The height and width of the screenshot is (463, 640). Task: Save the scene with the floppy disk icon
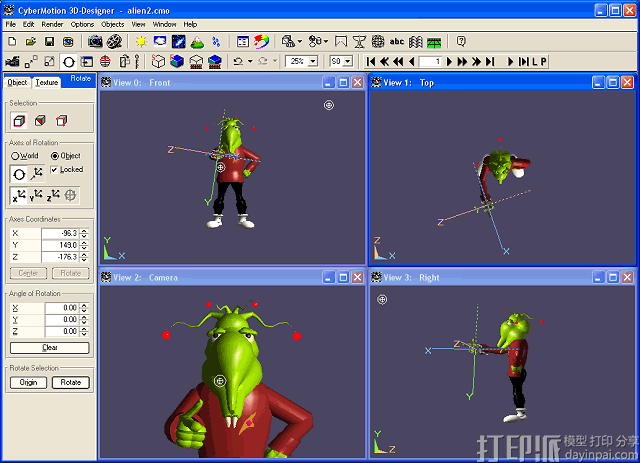coord(49,42)
